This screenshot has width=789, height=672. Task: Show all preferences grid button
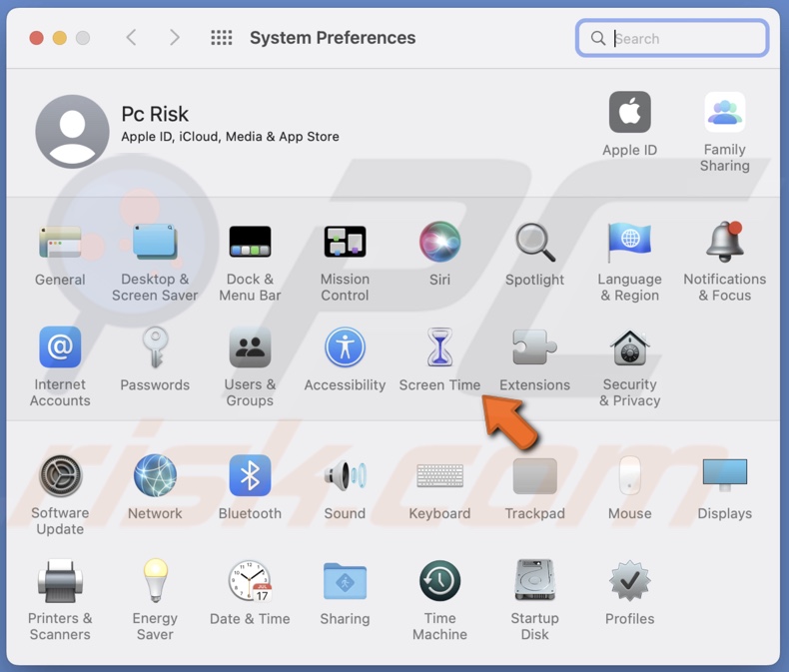tap(222, 38)
